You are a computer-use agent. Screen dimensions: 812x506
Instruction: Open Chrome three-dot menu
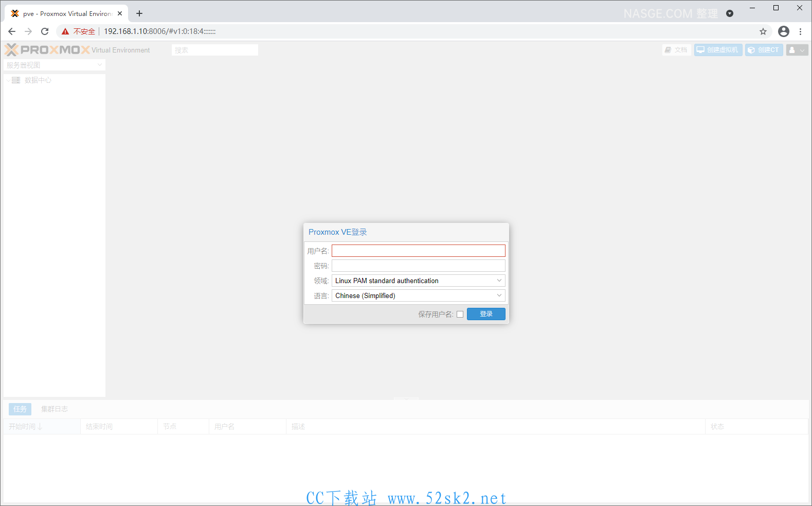pyautogui.click(x=800, y=31)
